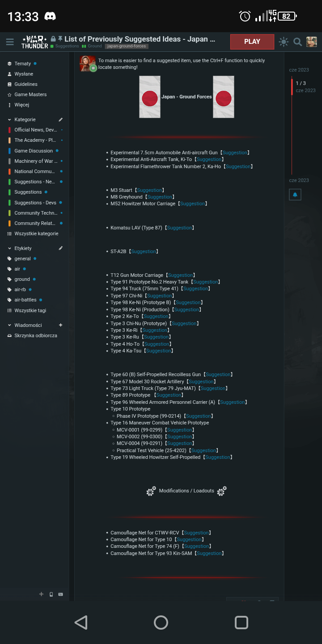Click the topic timeline scroller handle

292,87
